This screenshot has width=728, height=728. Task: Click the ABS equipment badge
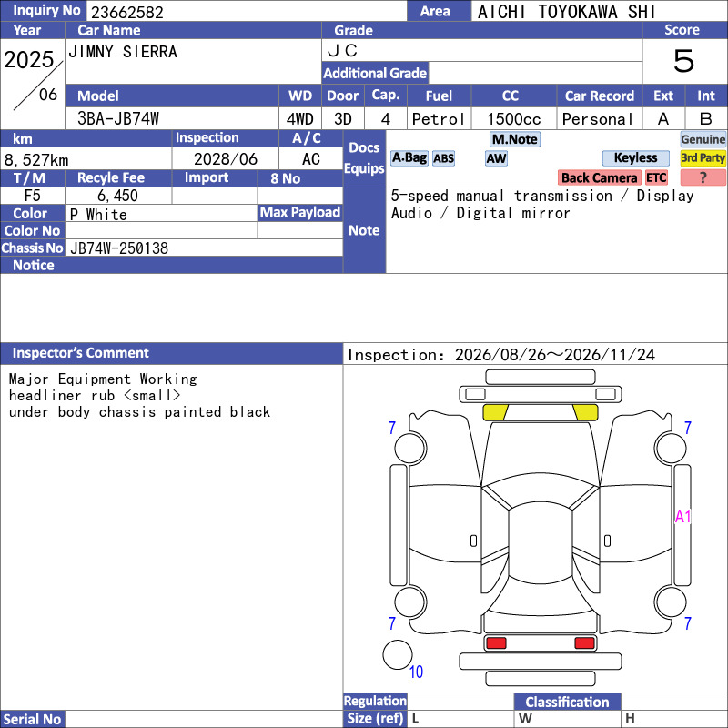tap(443, 158)
